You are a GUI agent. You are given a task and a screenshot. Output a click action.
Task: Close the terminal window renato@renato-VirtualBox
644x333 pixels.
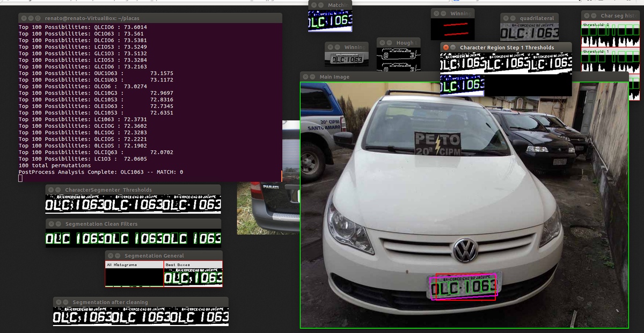point(23,18)
